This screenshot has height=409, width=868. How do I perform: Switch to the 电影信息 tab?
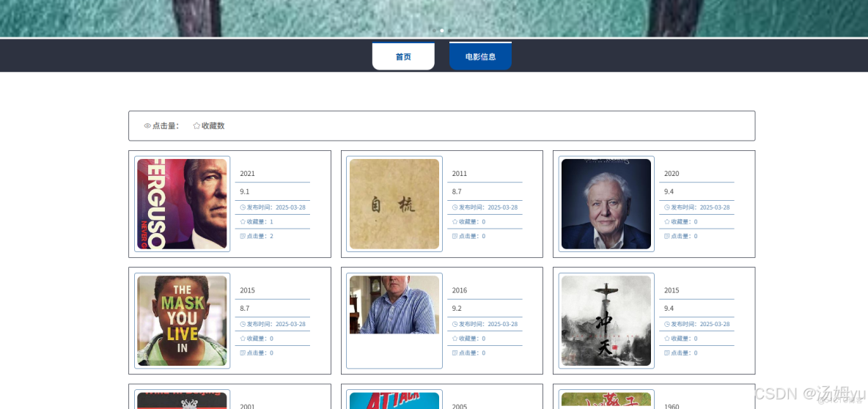tap(480, 56)
